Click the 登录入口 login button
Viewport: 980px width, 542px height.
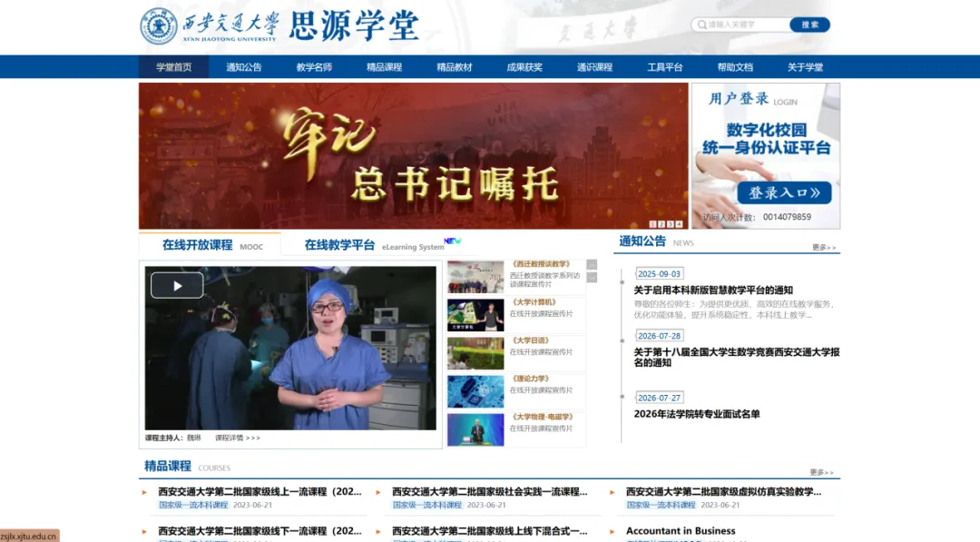coord(784,192)
